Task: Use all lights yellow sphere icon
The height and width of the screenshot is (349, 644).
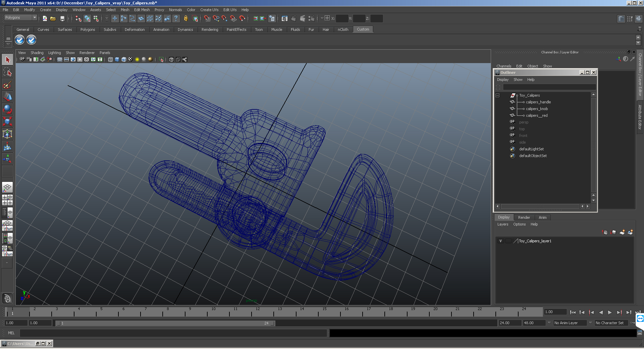Action: click(137, 59)
